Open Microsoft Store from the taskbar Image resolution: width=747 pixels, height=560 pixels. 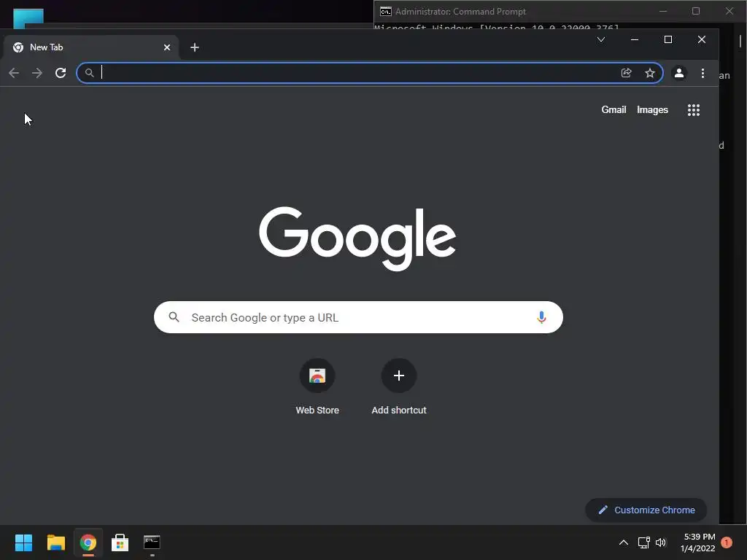coord(120,542)
